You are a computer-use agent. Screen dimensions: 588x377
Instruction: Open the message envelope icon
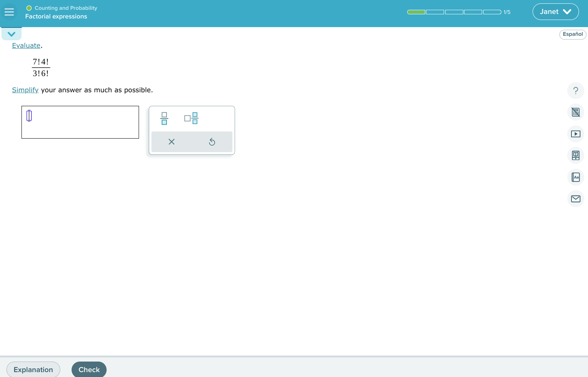pos(576,198)
